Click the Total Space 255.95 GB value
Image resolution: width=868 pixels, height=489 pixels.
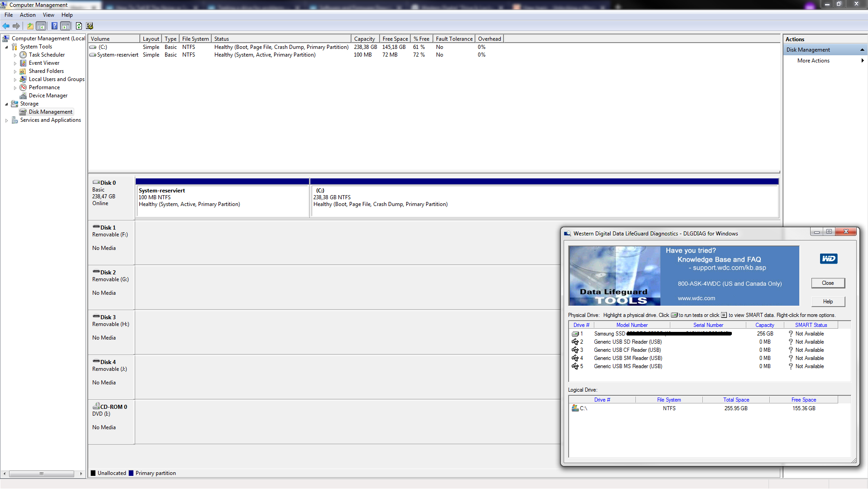click(x=736, y=408)
